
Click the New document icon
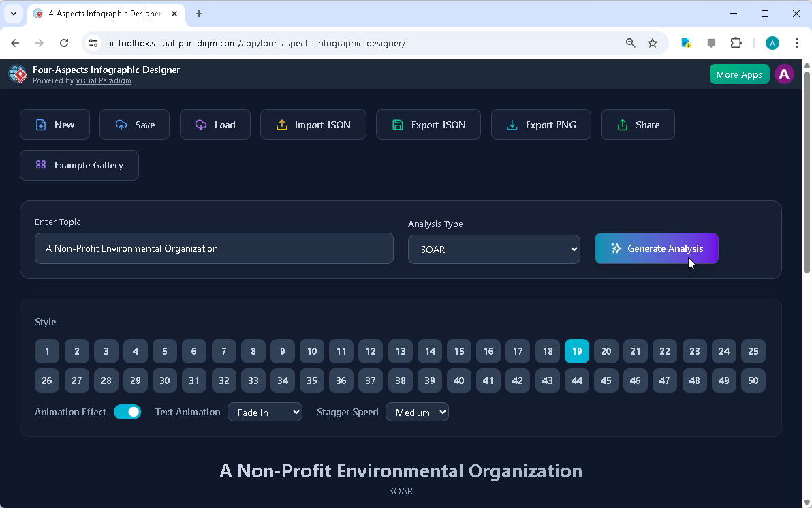[x=42, y=124]
